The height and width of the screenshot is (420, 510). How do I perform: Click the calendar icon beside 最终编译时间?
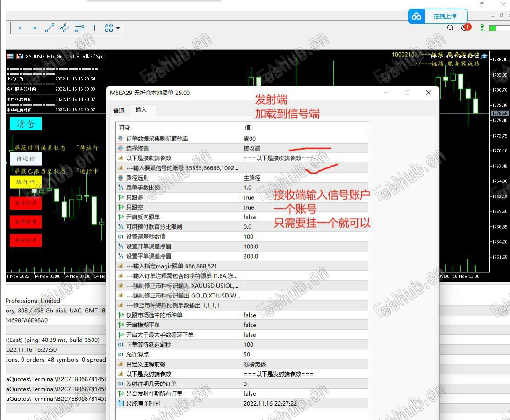[x=121, y=404]
